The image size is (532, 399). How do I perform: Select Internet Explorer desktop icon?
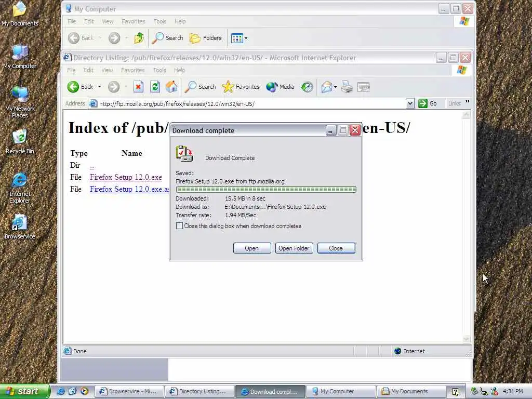20,188
